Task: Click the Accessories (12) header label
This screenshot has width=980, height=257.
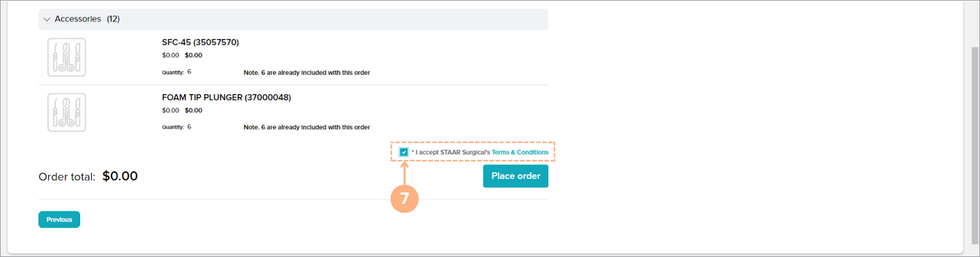Action: (x=87, y=19)
